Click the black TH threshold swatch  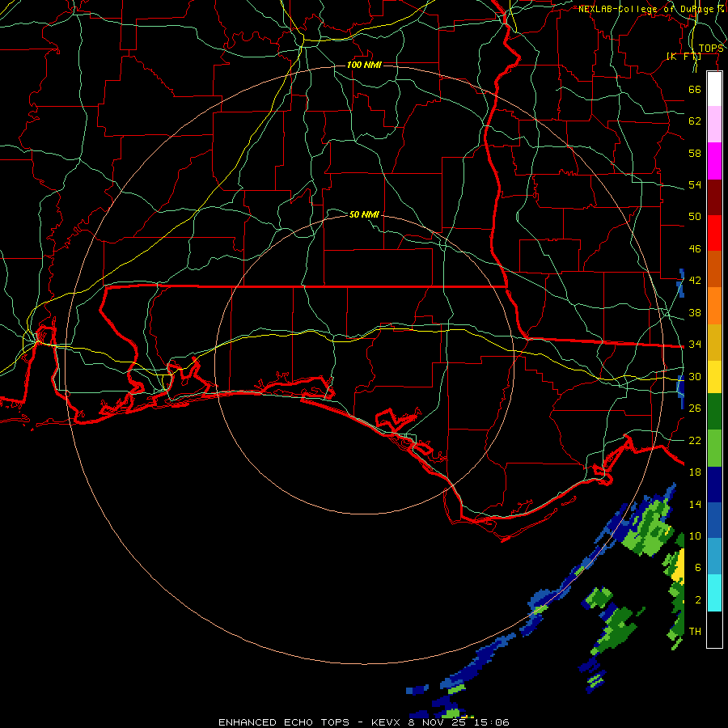tap(714, 629)
